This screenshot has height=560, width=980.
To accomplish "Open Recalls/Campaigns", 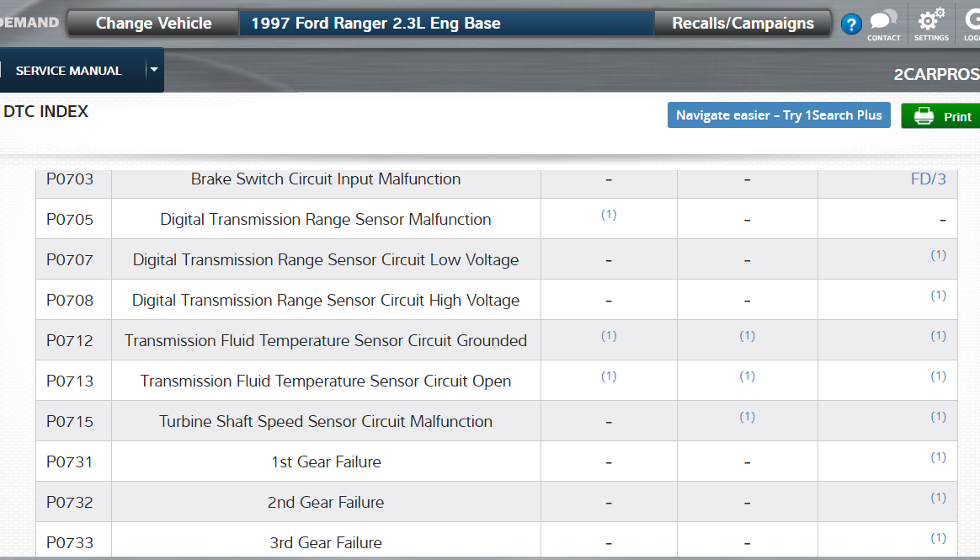I will [743, 24].
